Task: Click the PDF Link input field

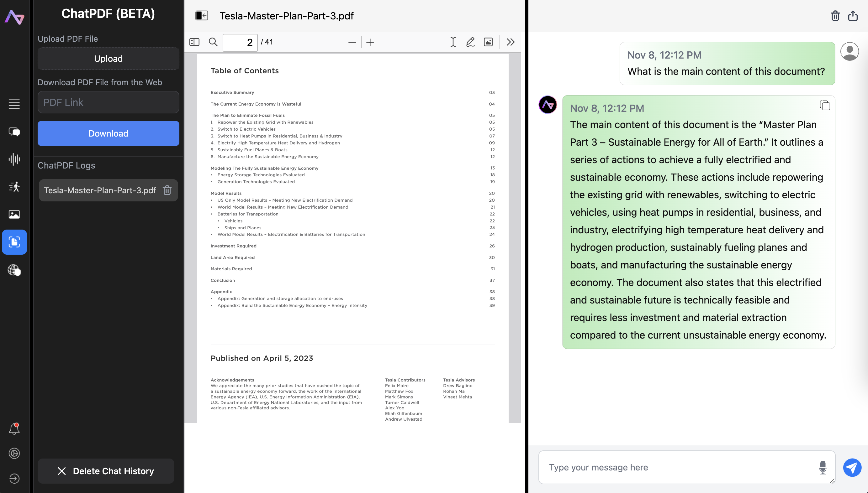Action: click(x=108, y=102)
